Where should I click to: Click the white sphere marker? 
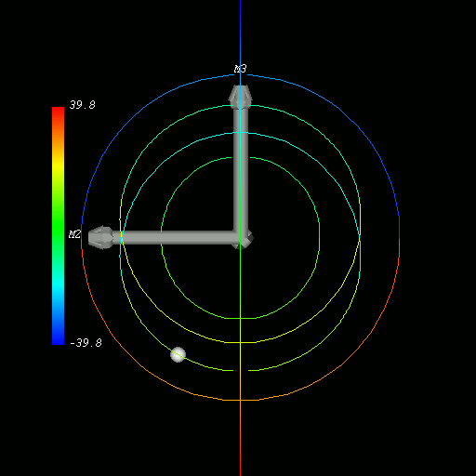point(178,354)
